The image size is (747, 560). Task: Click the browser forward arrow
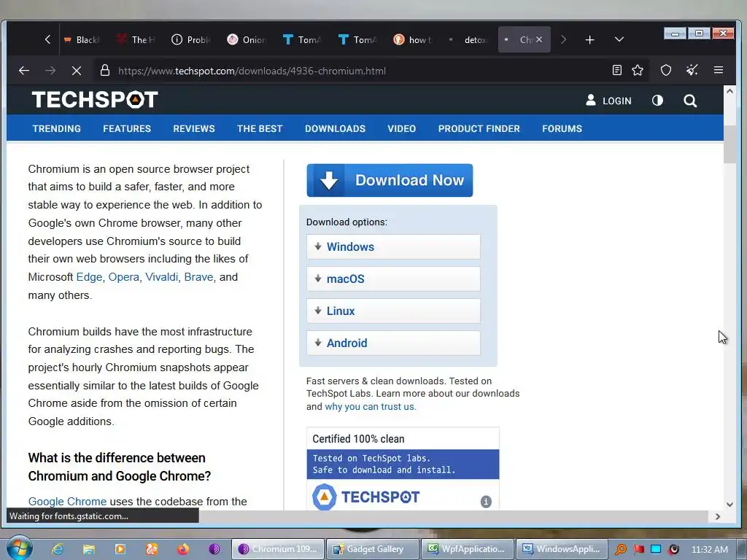tap(50, 71)
